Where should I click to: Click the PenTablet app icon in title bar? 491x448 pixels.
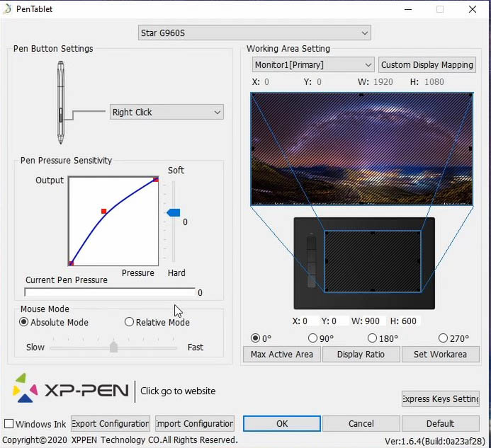(7, 9)
